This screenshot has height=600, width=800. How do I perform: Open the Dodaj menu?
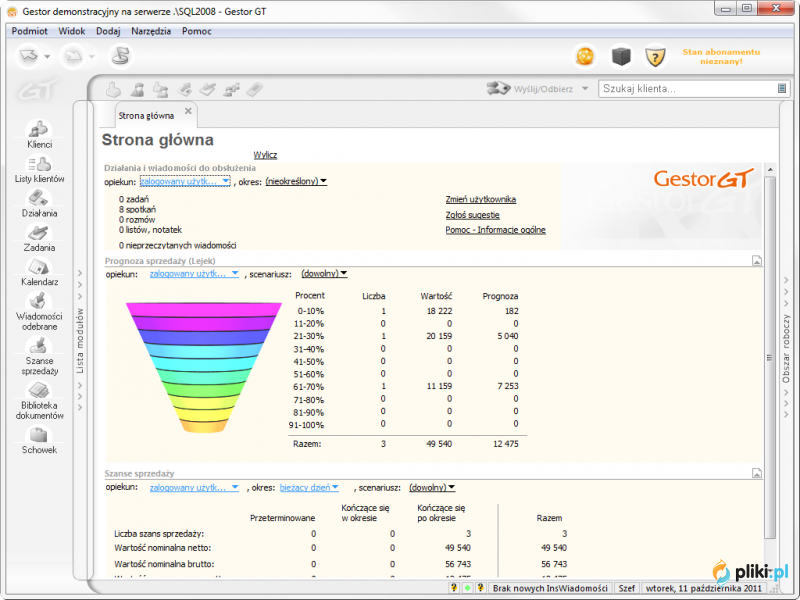click(x=108, y=31)
